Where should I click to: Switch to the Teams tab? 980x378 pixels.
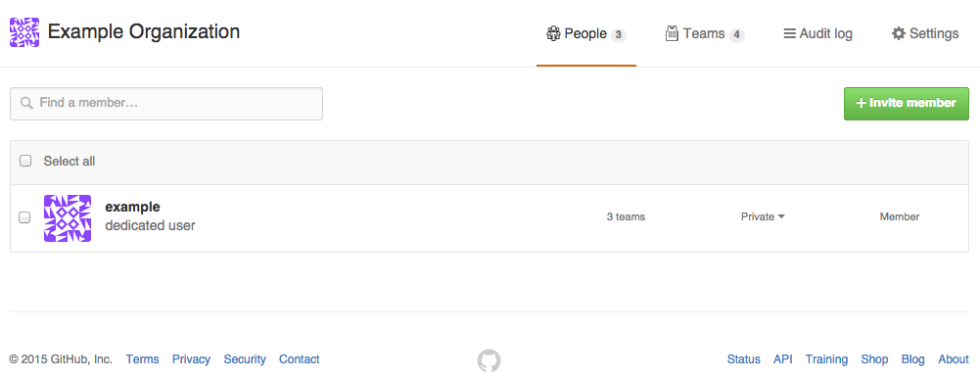tap(704, 33)
